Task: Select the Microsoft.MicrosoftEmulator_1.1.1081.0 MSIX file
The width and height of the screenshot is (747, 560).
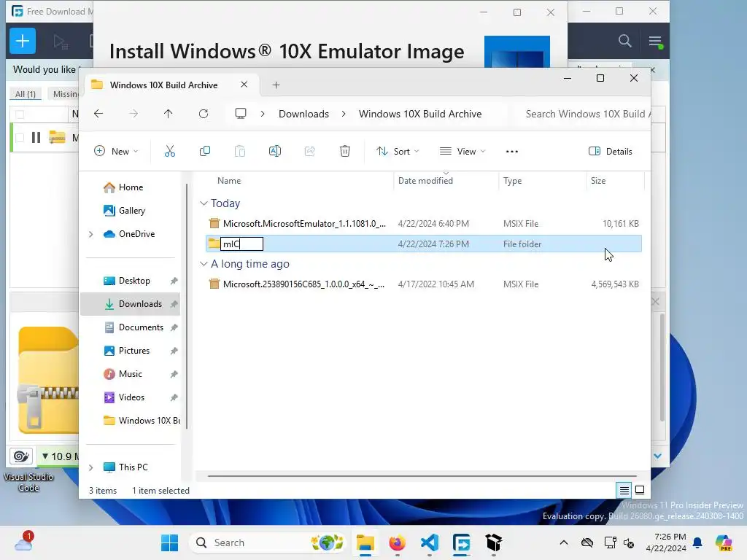Action: (424, 223)
